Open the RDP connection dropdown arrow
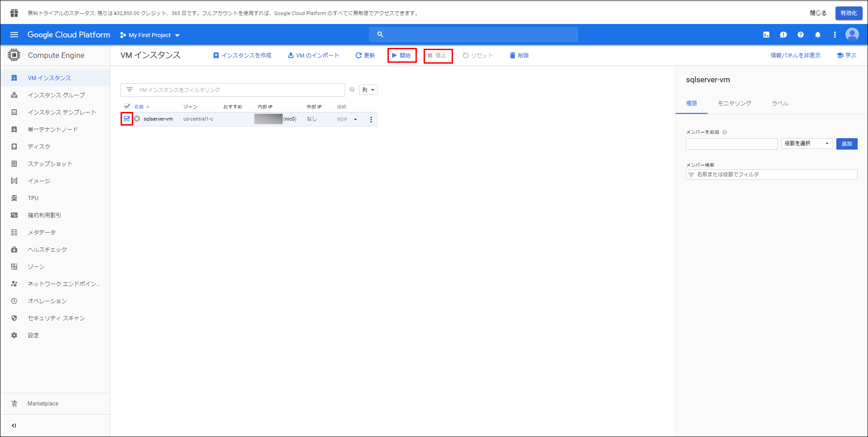868x437 pixels. click(x=355, y=120)
